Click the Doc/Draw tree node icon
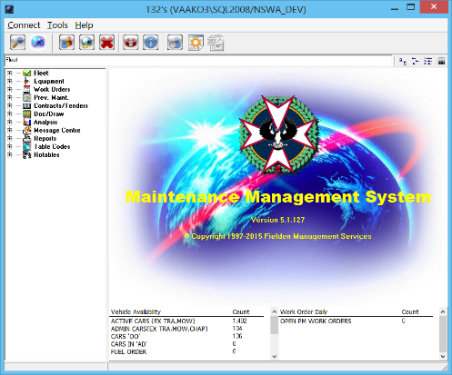 click(x=27, y=114)
